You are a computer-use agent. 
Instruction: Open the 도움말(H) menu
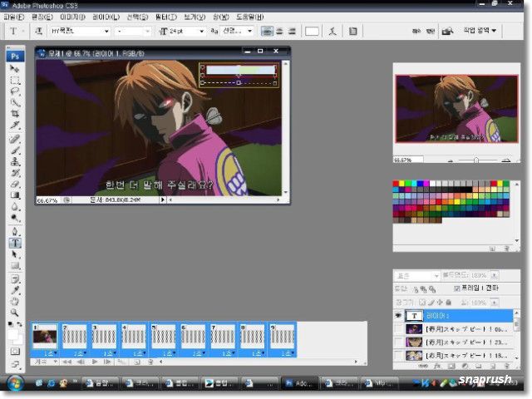[x=249, y=17]
